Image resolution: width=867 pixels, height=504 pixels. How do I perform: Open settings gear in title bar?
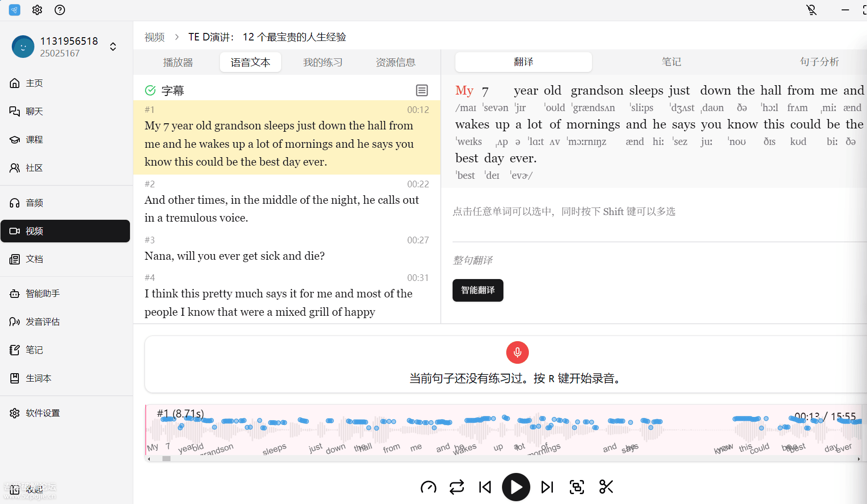pos(37,10)
